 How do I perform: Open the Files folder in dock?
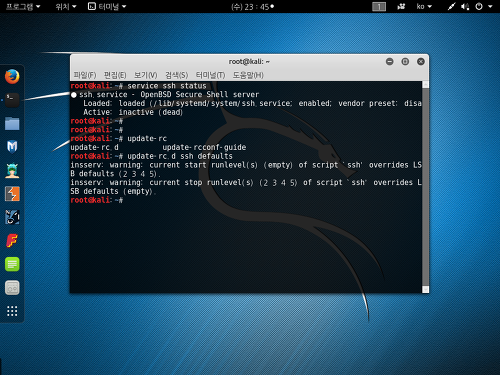[x=12, y=123]
